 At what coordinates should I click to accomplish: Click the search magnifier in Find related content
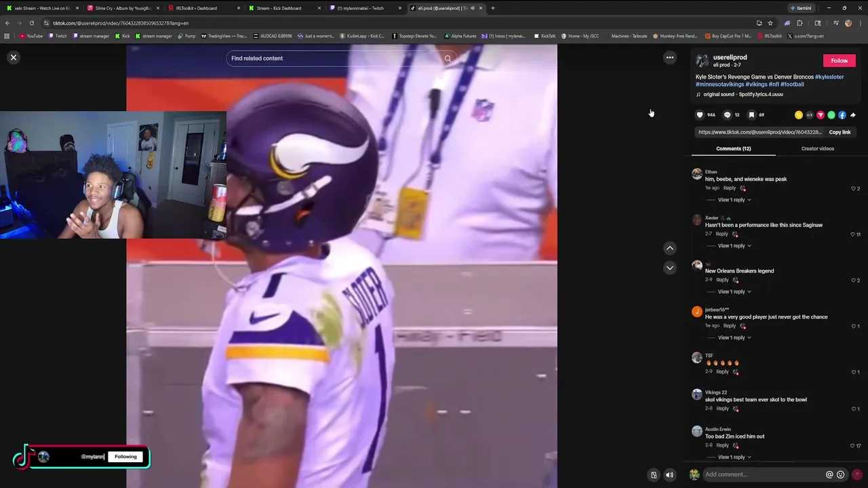(448, 58)
